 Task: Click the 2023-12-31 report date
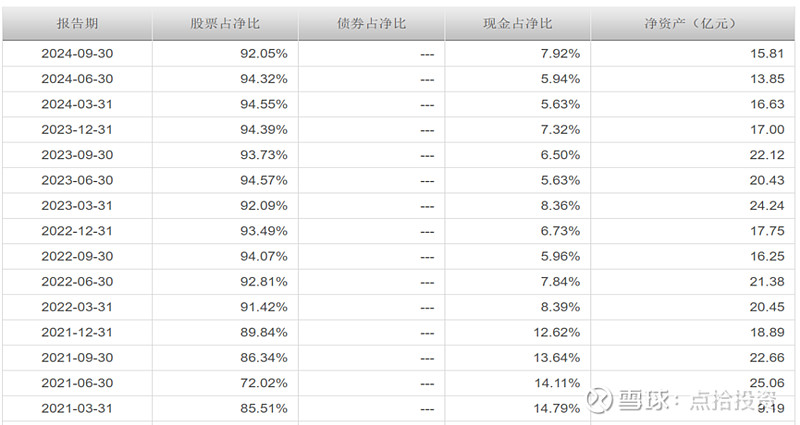click(x=77, y=129)
